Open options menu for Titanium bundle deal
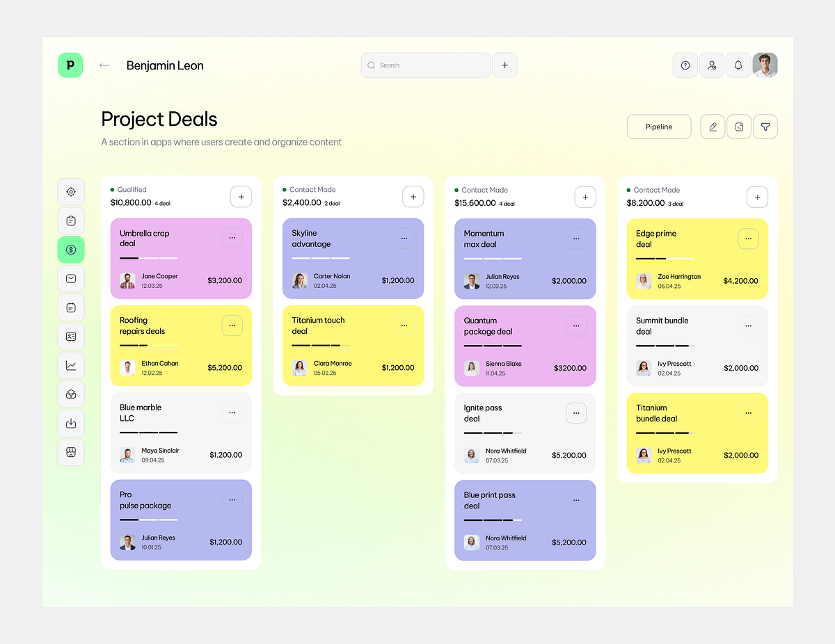Viewport: 835px width, 644px height. coord(748,413)
